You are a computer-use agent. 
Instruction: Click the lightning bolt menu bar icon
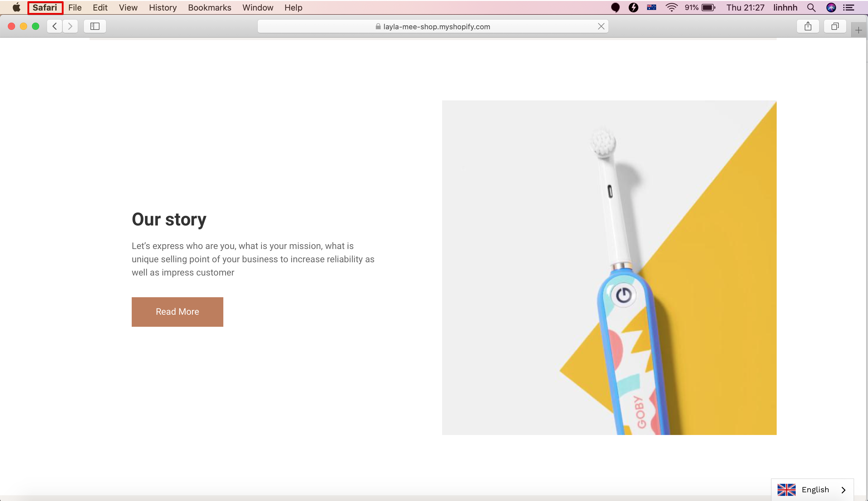click(x=633, y=7)
